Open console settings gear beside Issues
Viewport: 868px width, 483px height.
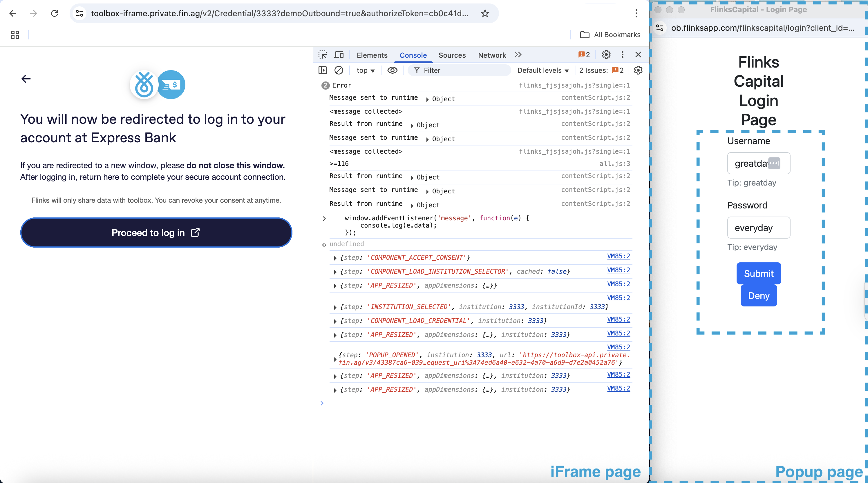[638, 70]
